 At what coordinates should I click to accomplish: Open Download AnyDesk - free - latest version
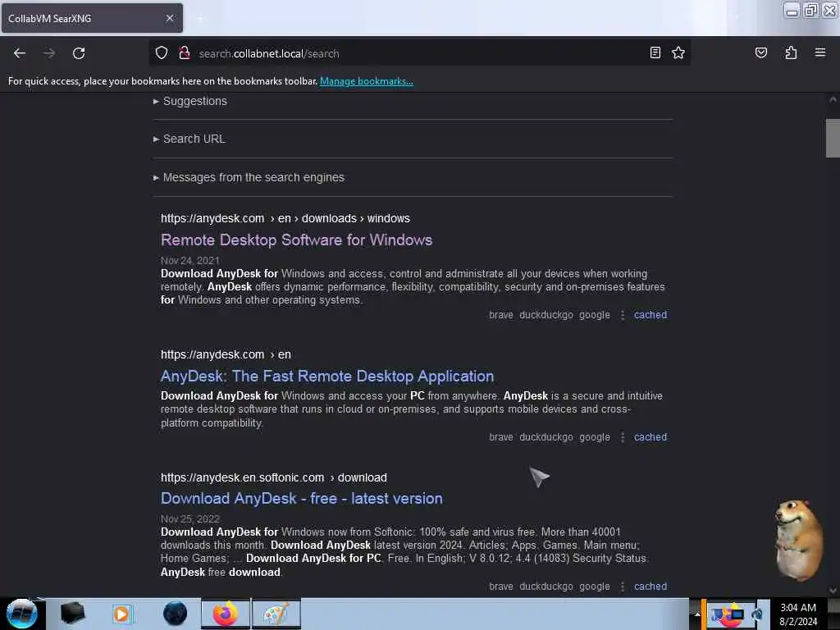302,498
